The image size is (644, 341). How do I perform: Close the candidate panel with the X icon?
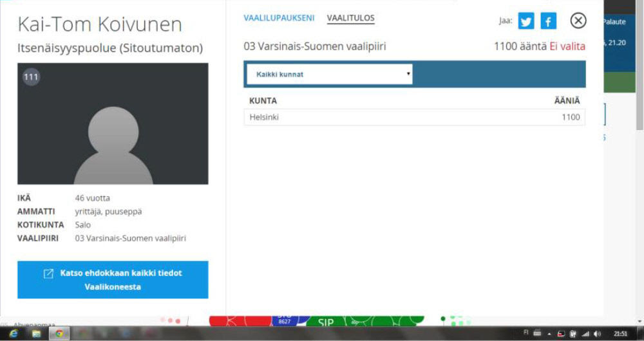(x=578, y=20)
